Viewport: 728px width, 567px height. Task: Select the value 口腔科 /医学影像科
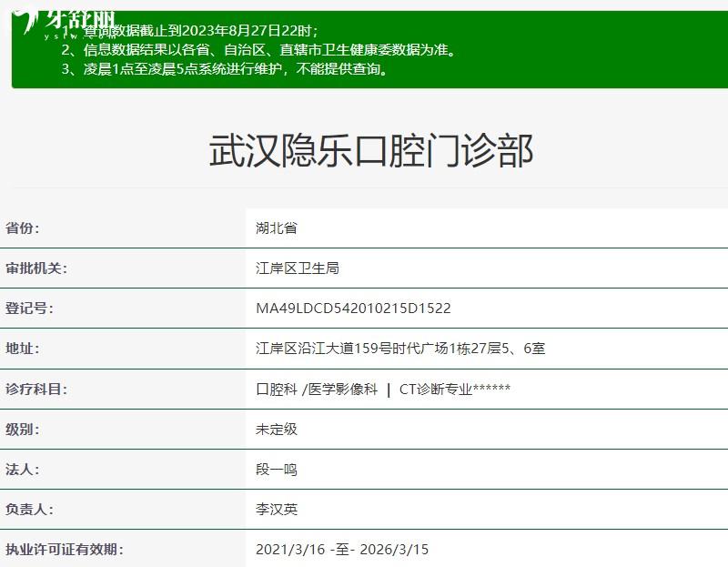(x=317, y=389)
